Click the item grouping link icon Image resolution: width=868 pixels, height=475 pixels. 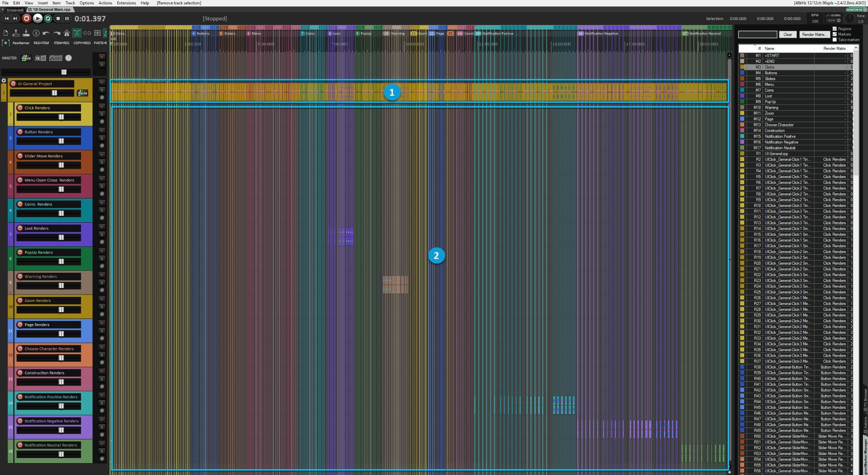(87, 33)
